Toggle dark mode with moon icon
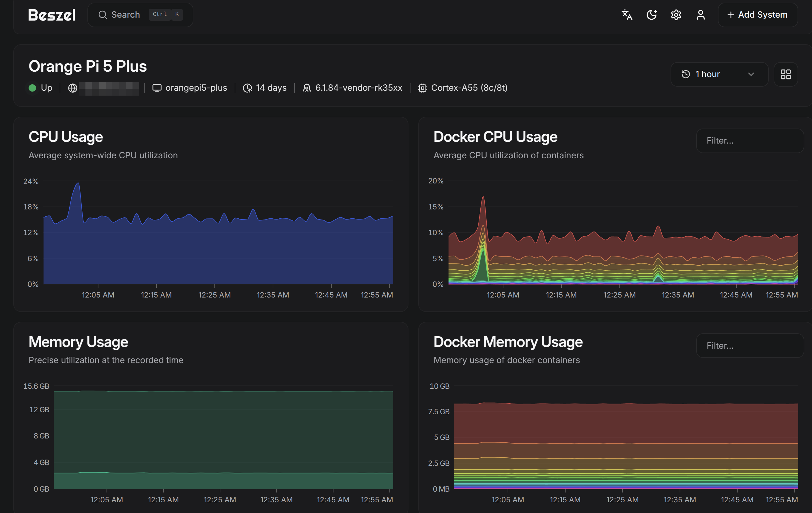This screenshot has width=812, height=513. 652,15
